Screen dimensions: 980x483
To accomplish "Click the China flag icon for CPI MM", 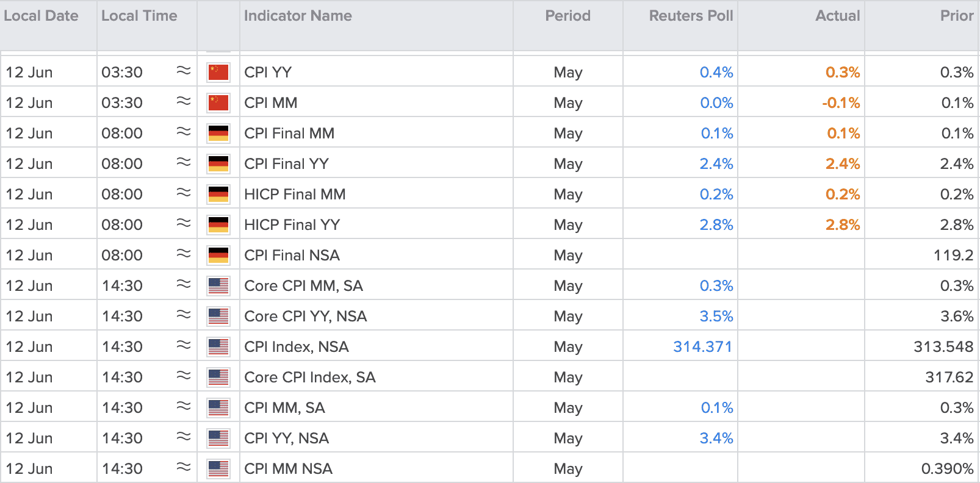I will pyautogui.click(x=218, y=102).
